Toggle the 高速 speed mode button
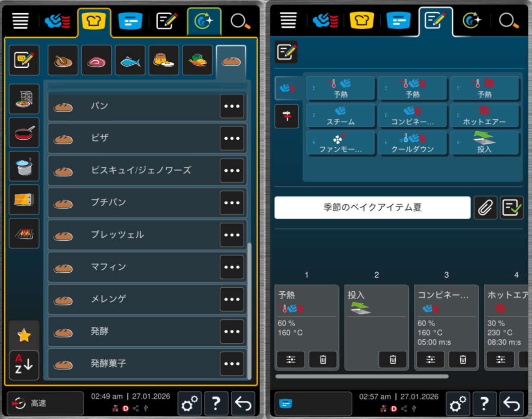 point(45,403)
